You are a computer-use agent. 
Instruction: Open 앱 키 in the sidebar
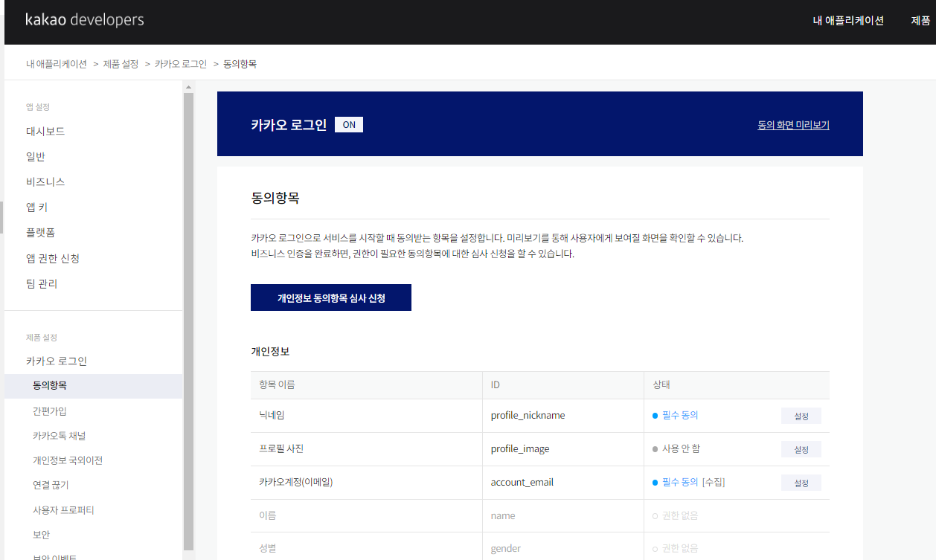coord(36,207)
